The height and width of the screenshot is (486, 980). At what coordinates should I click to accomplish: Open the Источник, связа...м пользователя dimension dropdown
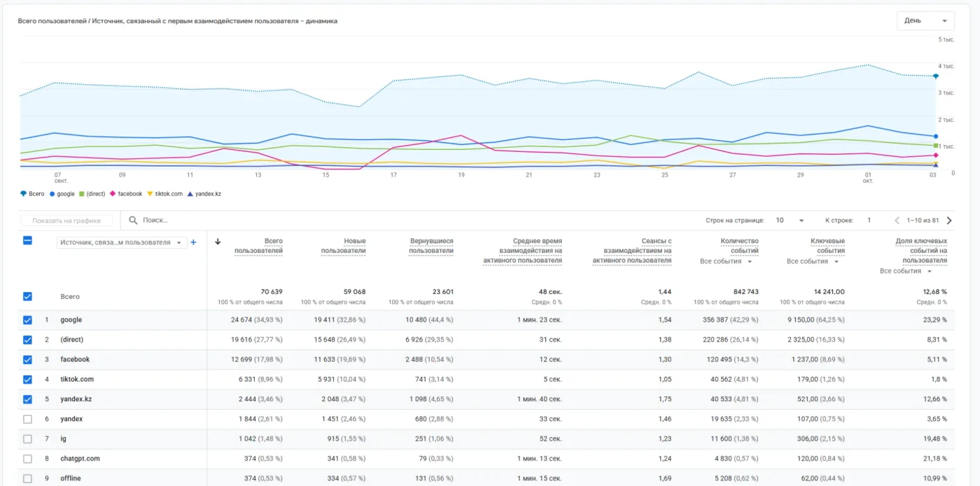[x=122, y=242]
